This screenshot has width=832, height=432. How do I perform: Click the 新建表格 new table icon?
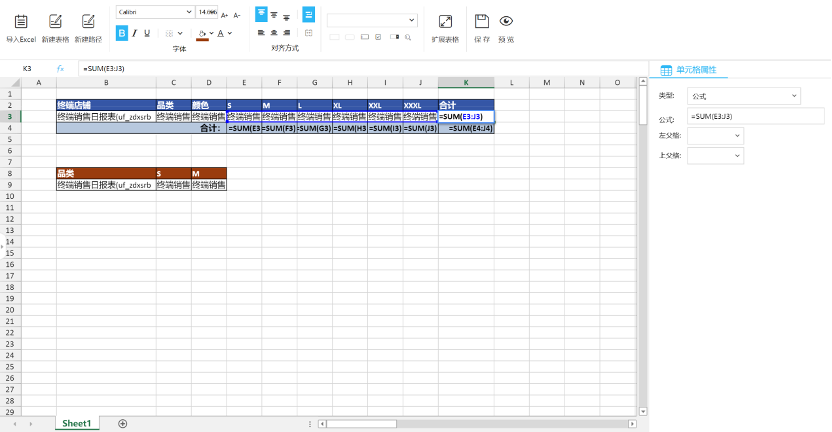coord(56,21)
